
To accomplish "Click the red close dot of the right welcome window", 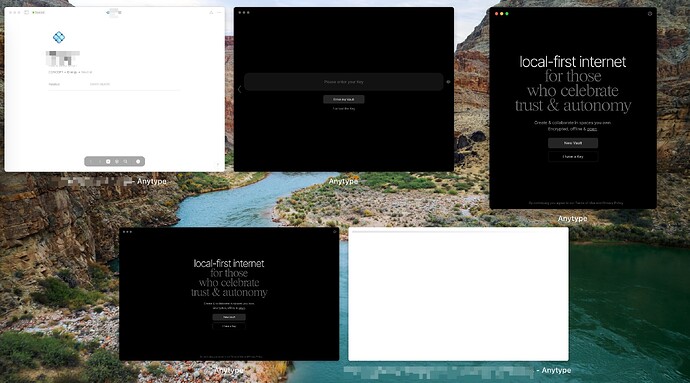I will (496, 14).
